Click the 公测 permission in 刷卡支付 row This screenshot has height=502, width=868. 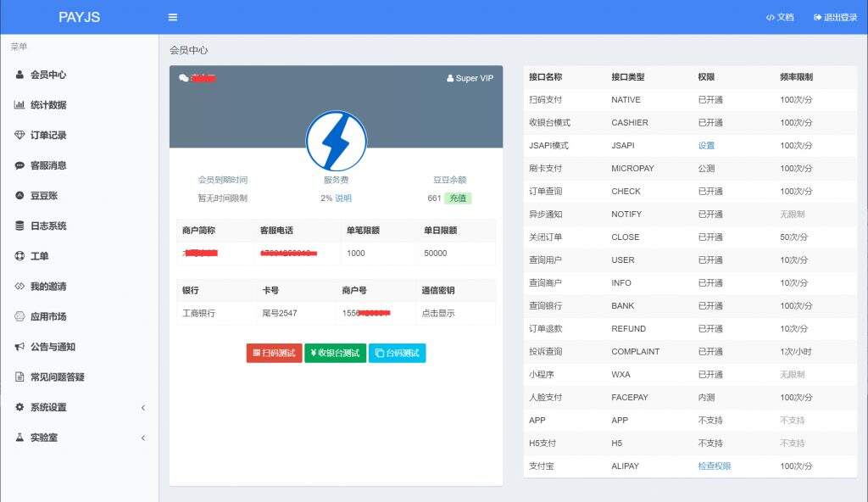[x=706, y=169]
